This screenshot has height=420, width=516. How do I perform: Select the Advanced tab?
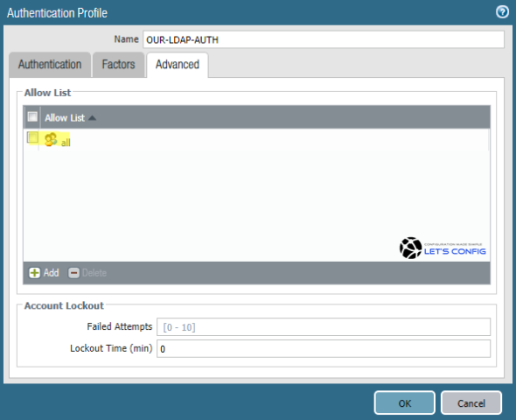click(178, 65)
